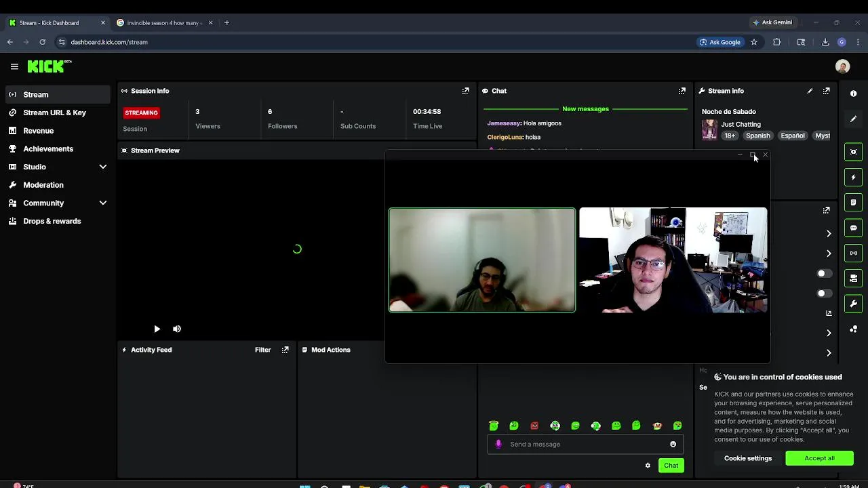
Task: Toggle the upper switch in quick actions panel
Action: coord(824,274)
